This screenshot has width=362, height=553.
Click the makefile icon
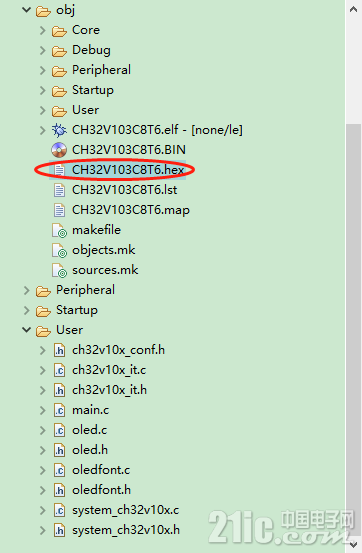(59, 230)
